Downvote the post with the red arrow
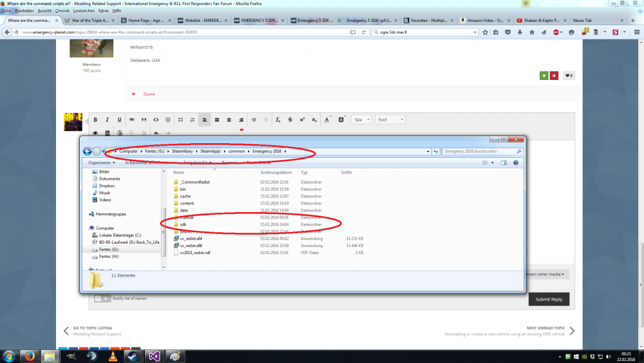 pos(554,75)
